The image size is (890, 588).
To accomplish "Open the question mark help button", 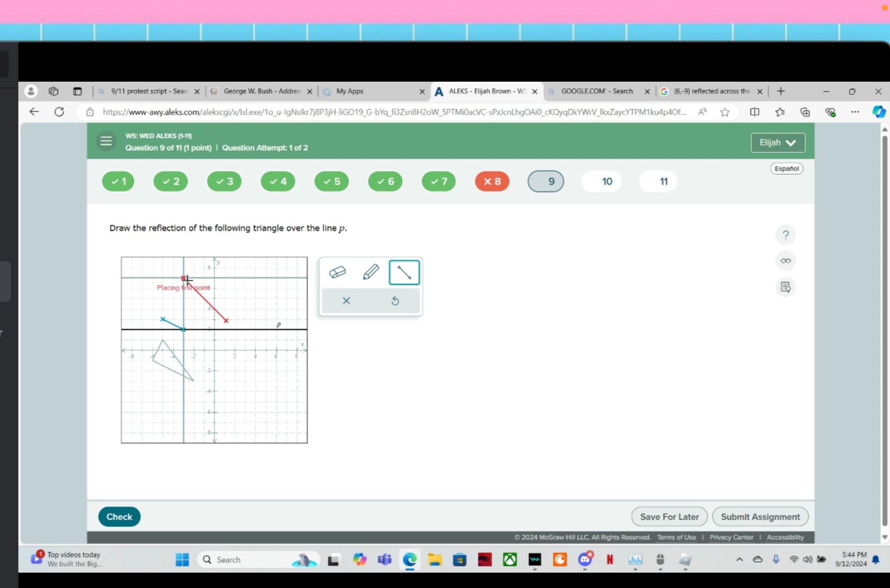I will point(786,235).
